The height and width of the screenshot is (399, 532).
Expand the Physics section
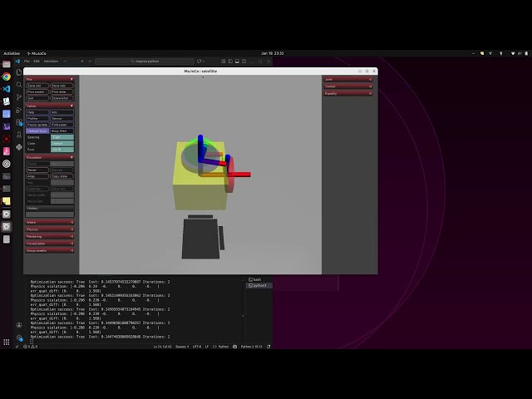(x=50, y=229)
